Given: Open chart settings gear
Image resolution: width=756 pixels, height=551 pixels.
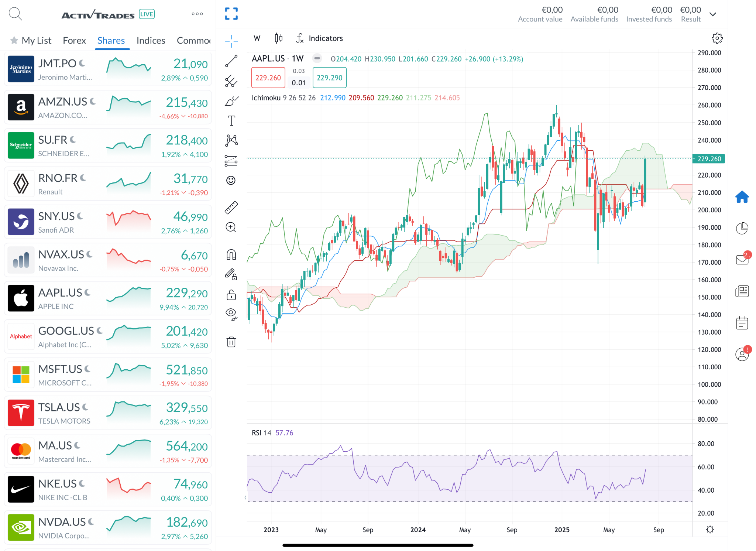Looking at the screenshot, I should coord(717,38).
